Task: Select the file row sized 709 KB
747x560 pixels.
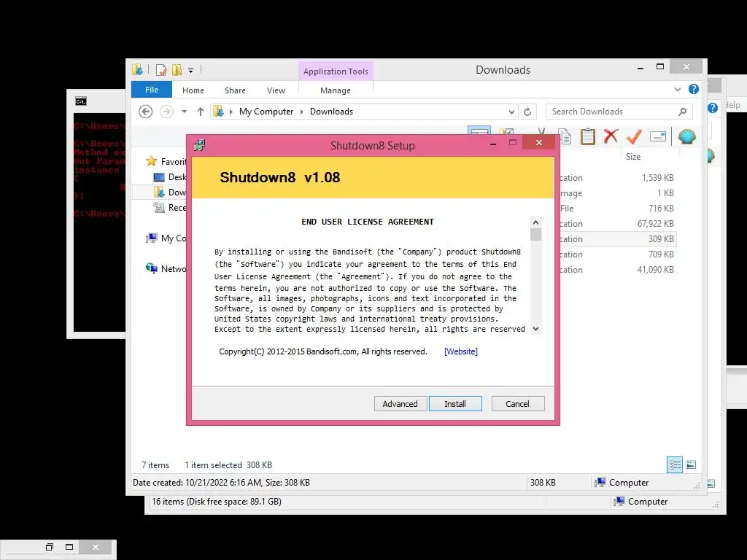Action: [x=618, y=254]
